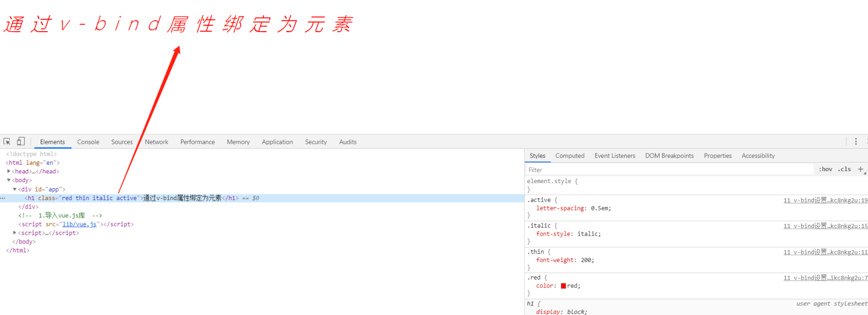This screenshot has width=868, height=315.
Task: Collapse the div id="app" node
Action: pos(15,189)
